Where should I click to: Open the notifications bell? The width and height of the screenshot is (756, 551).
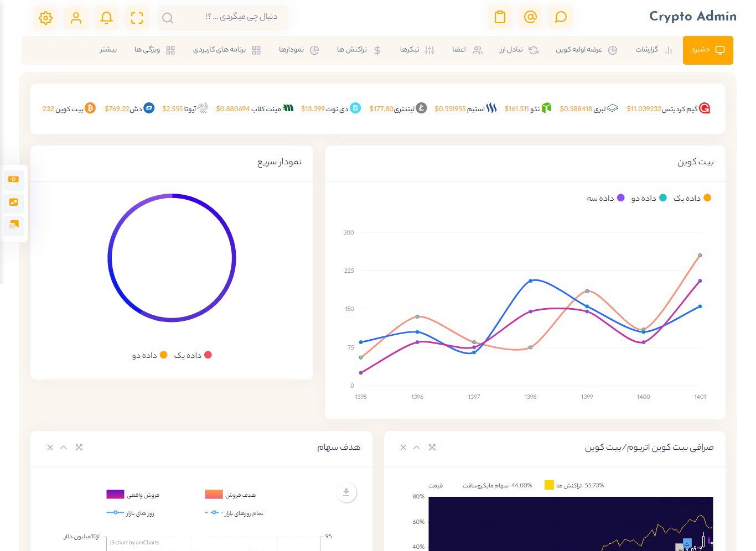(x=107, y=18)
